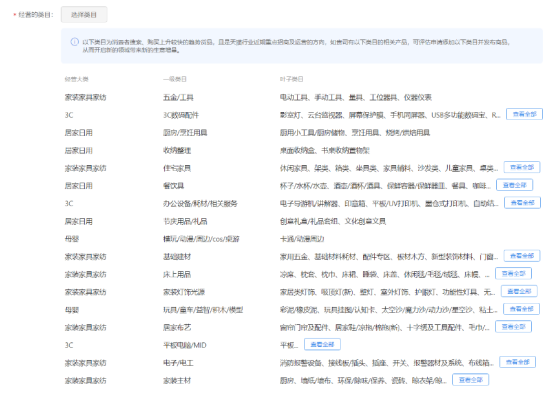
Task: View all for 平板电脑/MID row
Action: click(x=322, y=344)
